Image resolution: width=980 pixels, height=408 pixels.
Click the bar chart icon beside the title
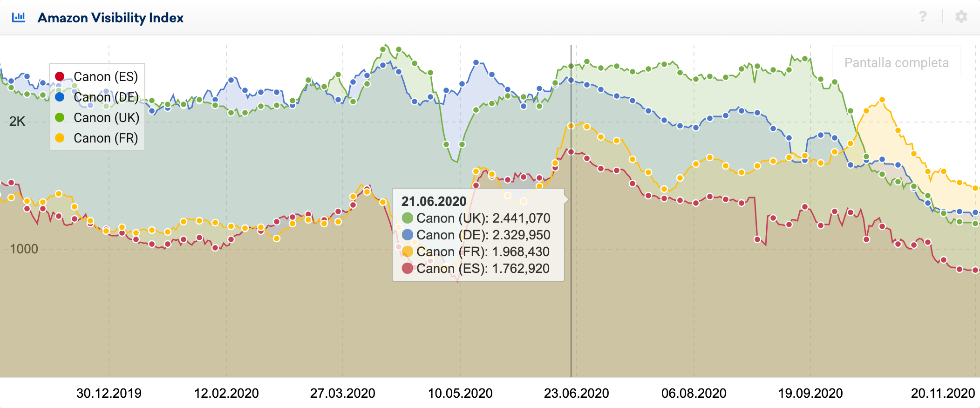(x=19, y=17)
